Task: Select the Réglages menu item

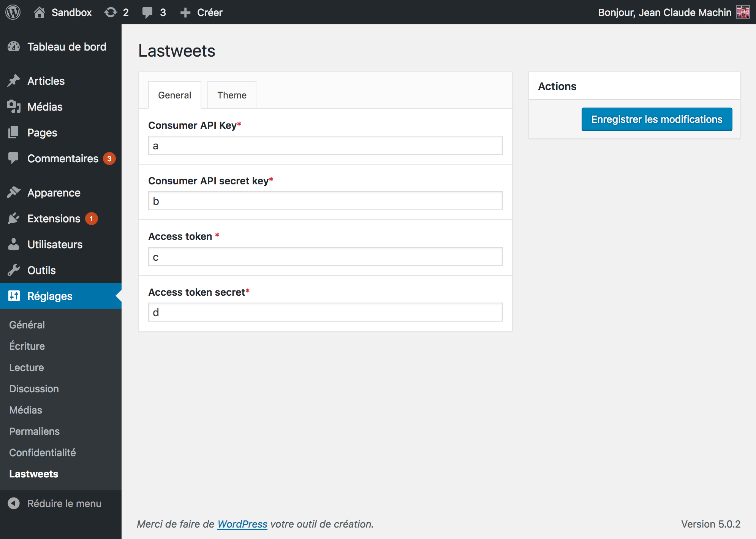Action: point(61,296)
